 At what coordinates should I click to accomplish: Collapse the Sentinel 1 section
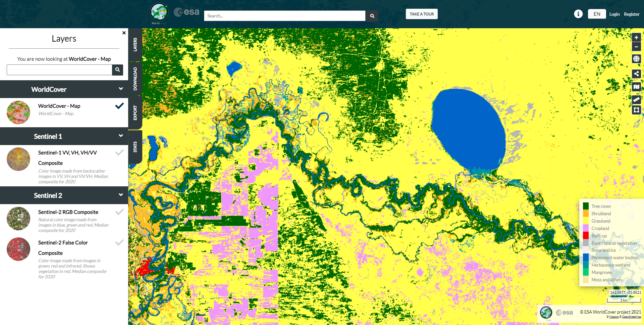[120, 135]
